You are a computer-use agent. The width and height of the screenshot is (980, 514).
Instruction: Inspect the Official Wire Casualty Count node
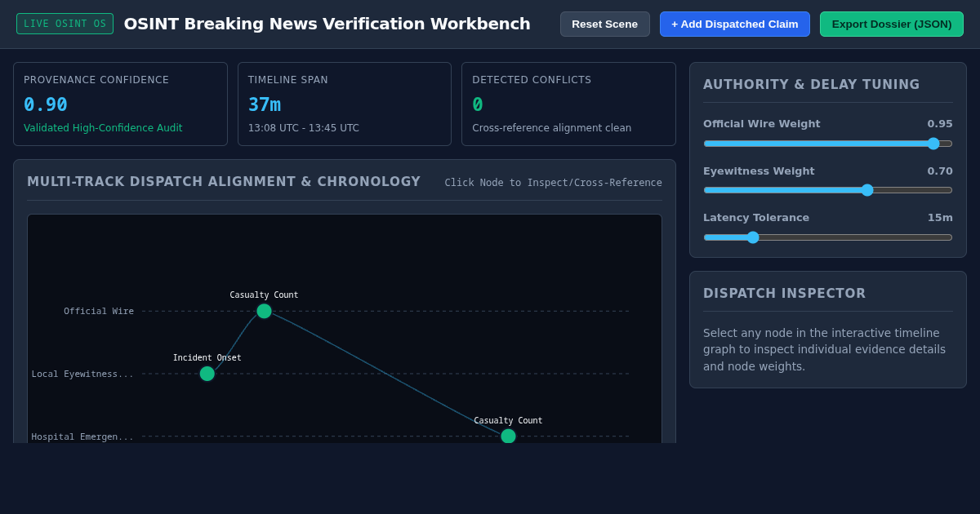point(264,311)
